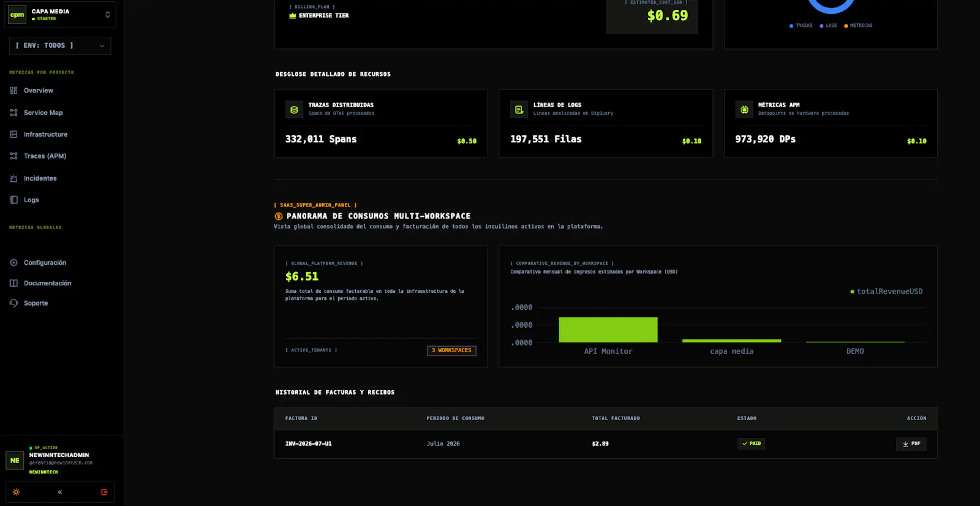This screenshot has height=506, width=980.
Task: Click the PERIODO DE CONSUMO column header
Action: 455,418
